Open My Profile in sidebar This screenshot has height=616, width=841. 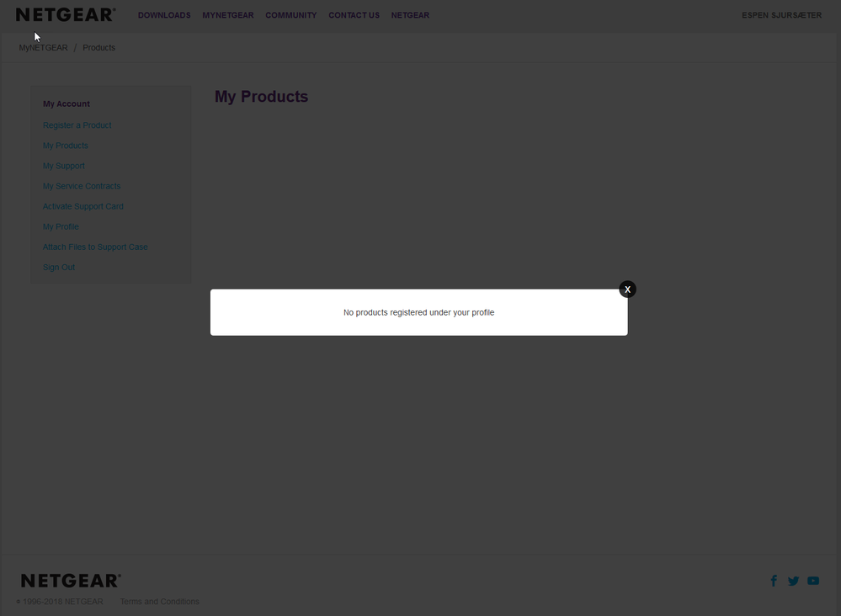61,226
